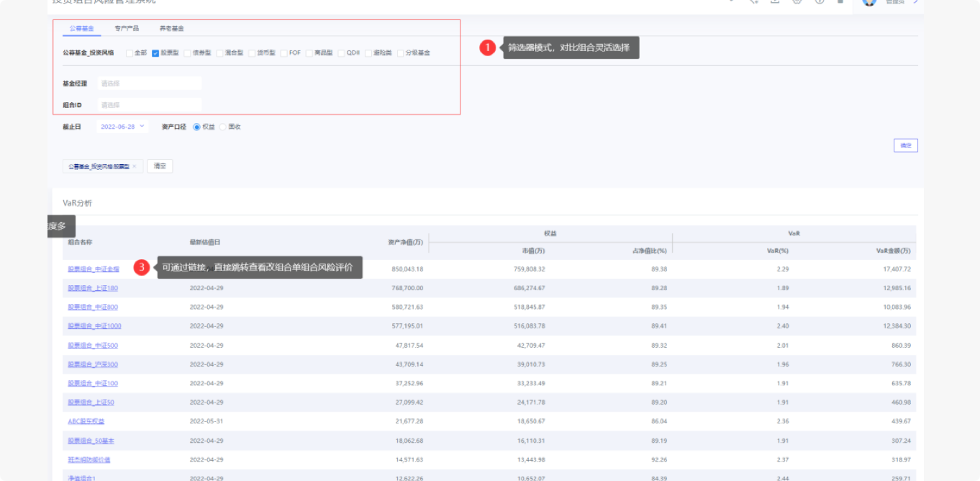Open the 截止日 date dropdown 2022-06-28
980x481 pixels.
[x=122, y=127]
